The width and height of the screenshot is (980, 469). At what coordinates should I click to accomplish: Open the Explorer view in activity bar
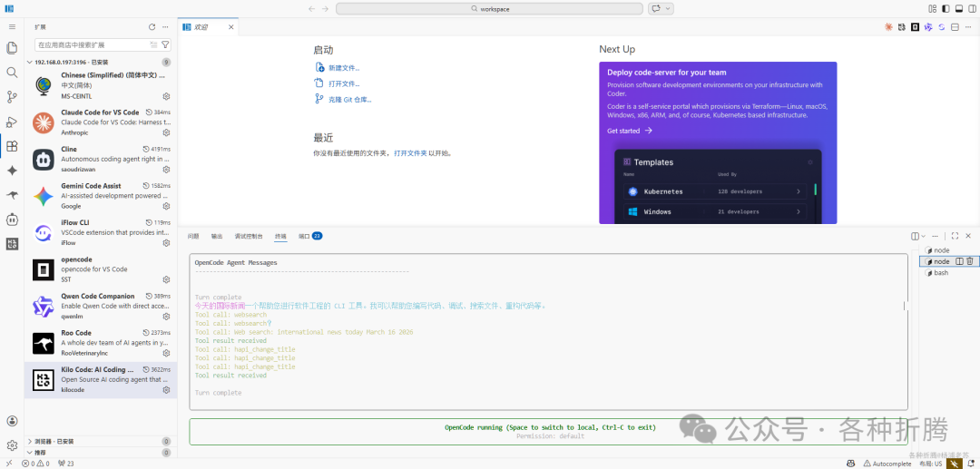click(12, 48)
